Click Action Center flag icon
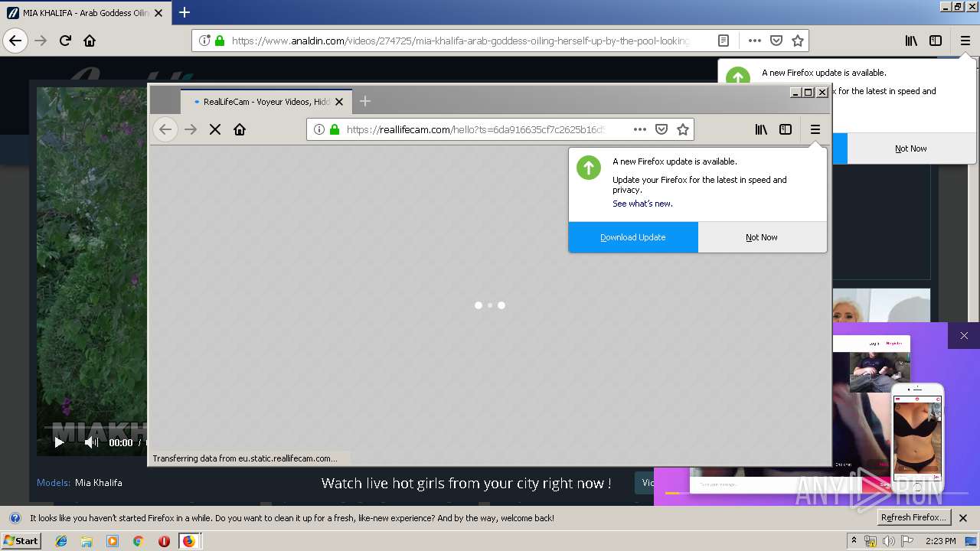Image resolution: width=980 pixels, height=551 pixels. pos(907,541)
